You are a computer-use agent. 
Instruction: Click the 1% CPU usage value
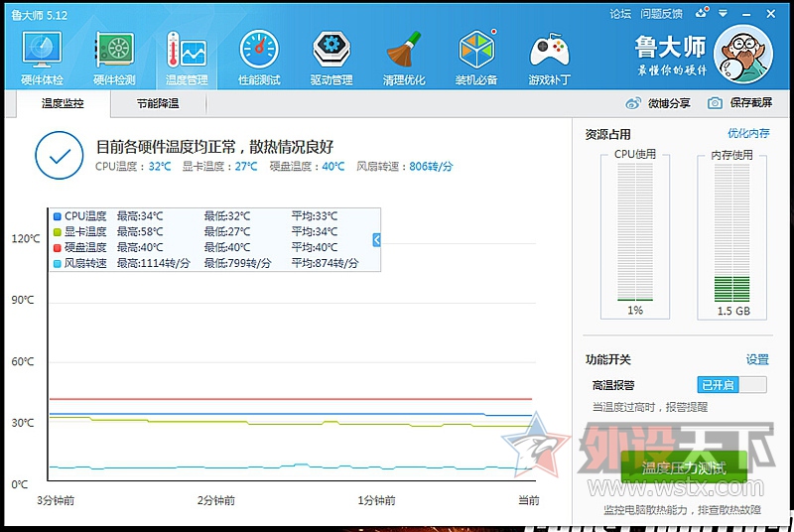635,311
